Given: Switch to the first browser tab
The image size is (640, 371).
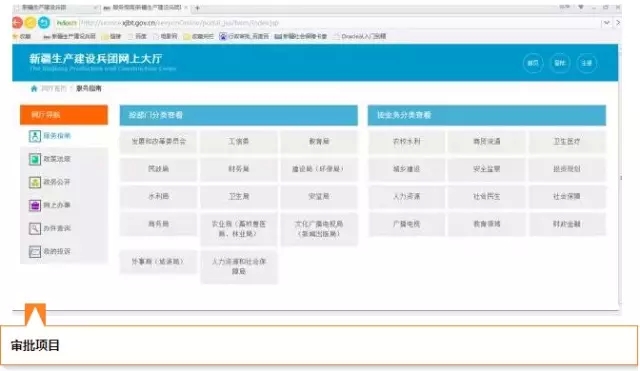Looking at the screenshot, I should [x=56, y=8].
